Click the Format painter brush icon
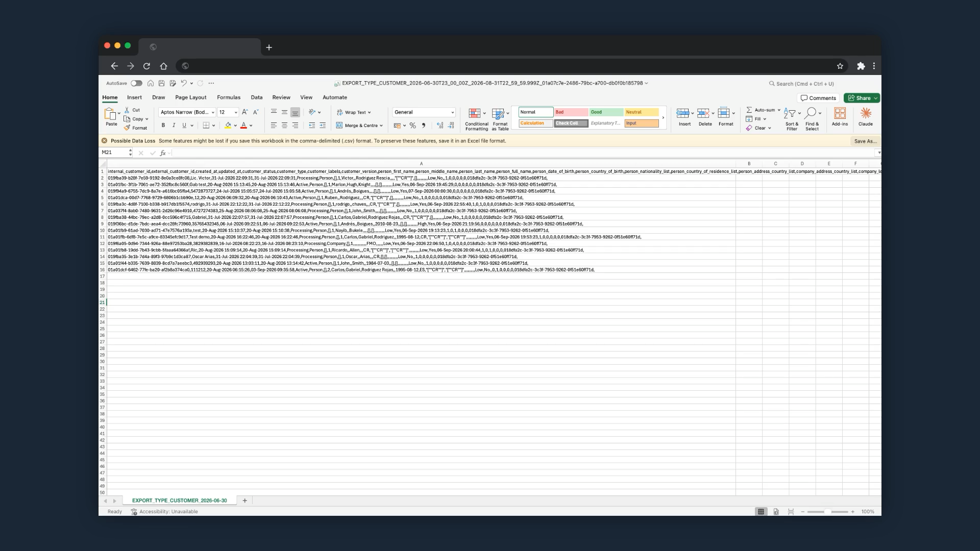980x551 pixels. click(127, 128)
